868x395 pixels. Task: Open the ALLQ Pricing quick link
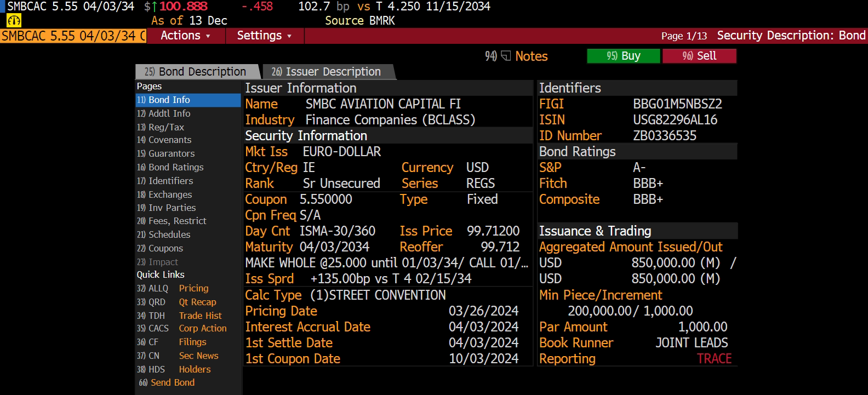173,288
